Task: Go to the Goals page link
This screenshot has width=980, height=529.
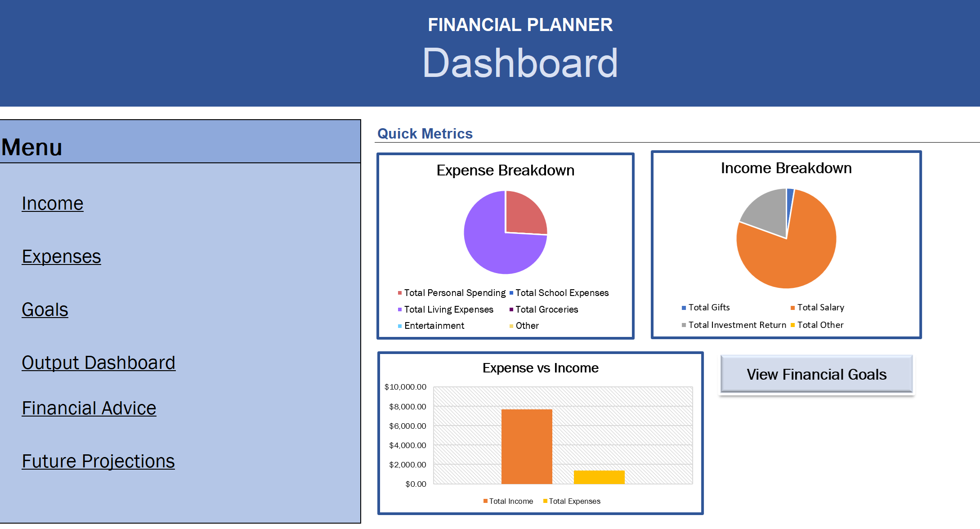Action: coord(45,310)
